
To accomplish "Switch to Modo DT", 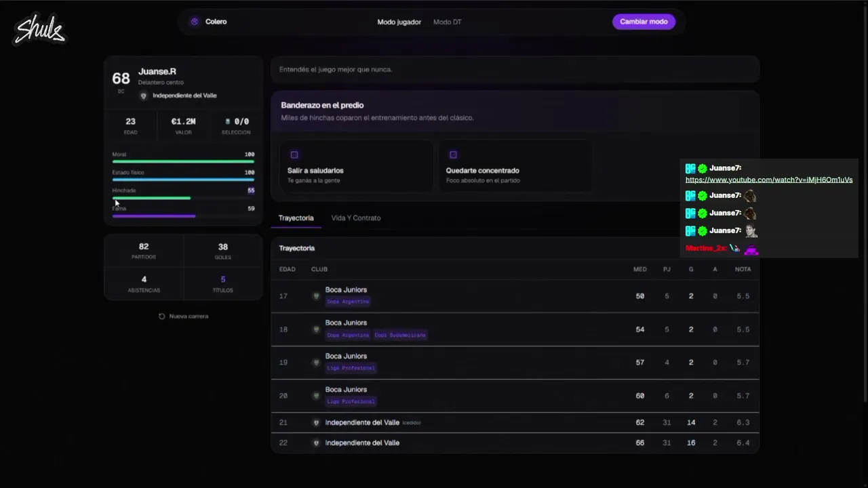I will coord(448,22).
